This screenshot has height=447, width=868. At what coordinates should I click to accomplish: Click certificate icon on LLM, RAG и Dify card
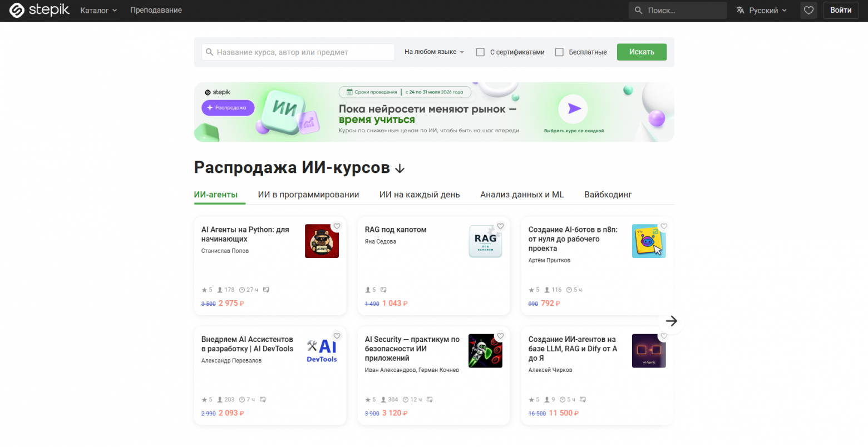tap(583, 399)
